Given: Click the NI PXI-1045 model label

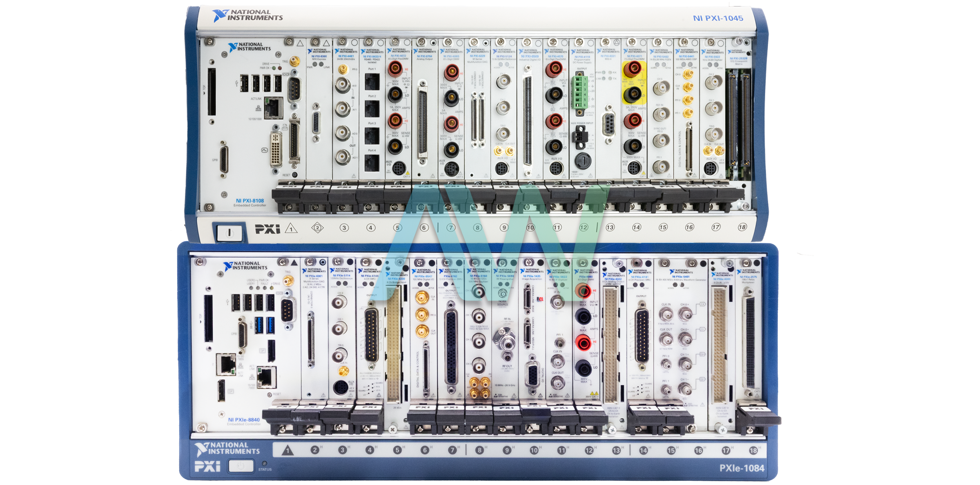Looking at the screenshot, I should pyautogui.click(x=717, y=18).
